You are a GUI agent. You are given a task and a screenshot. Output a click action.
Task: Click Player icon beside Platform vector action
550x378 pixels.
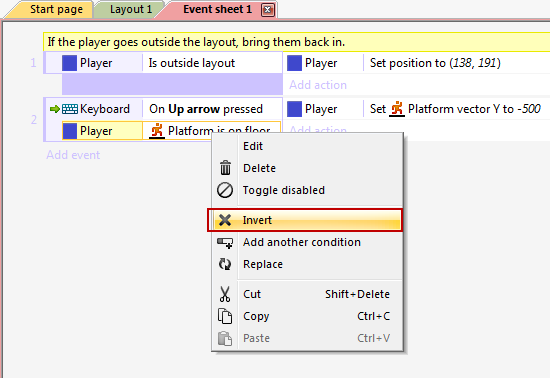point(294,109)
